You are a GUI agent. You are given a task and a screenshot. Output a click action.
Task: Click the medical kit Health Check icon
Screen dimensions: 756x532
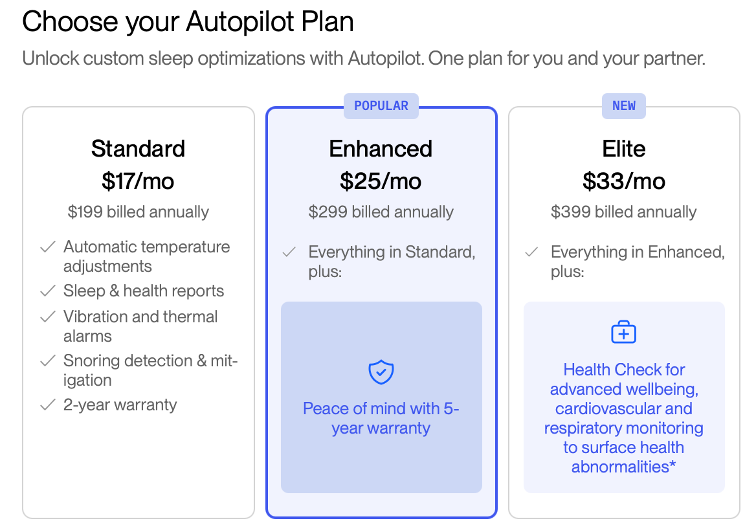pyautogui.click(x=623, y=332)
